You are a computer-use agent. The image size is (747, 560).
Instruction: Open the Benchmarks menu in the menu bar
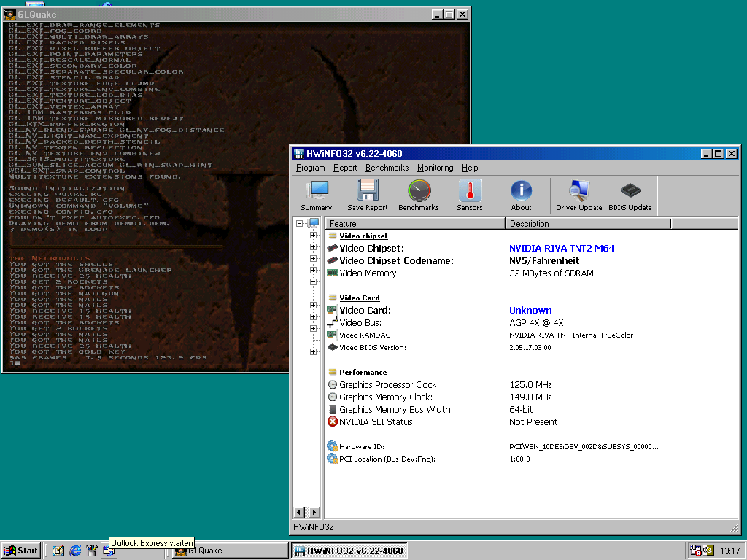click(387, 168)
